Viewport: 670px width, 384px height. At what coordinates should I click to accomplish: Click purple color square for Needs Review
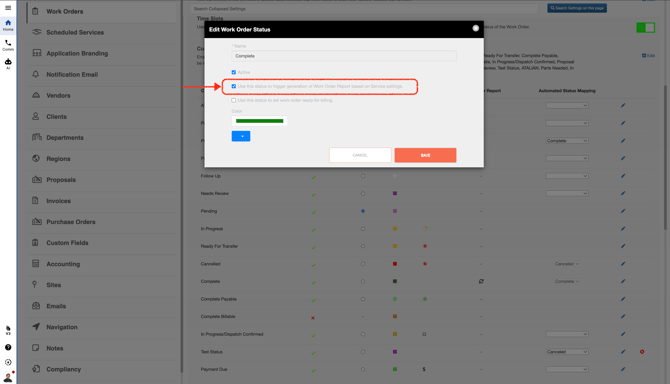(x=395, y=193)
